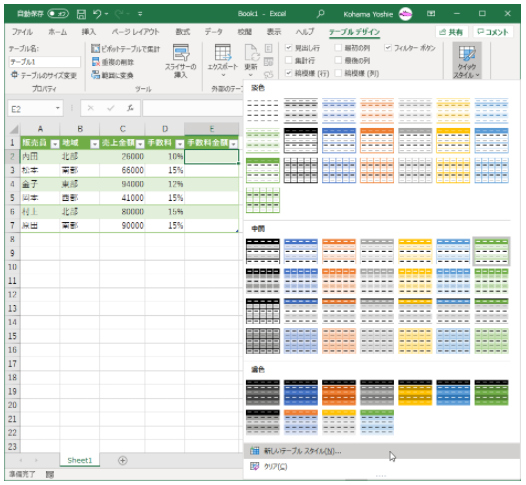Click the Insert Function fx icon
This screenshot has width=526, height=485.
point(130,108)
